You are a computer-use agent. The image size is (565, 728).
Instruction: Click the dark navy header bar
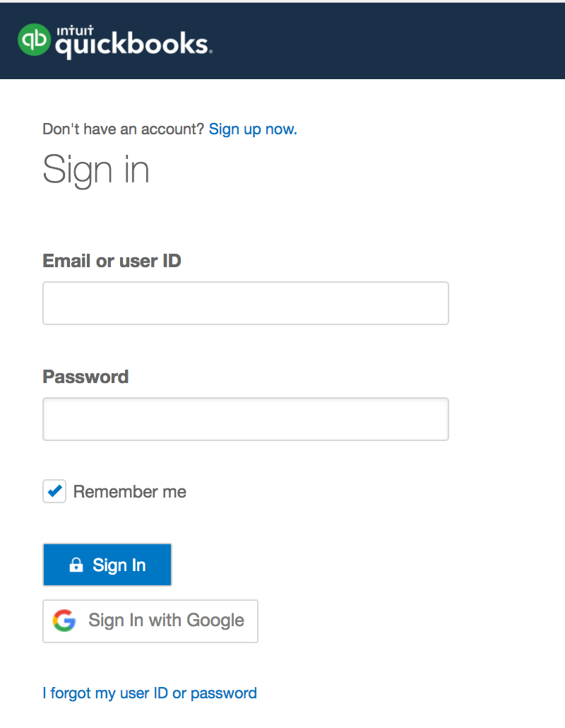pos(388,40)
